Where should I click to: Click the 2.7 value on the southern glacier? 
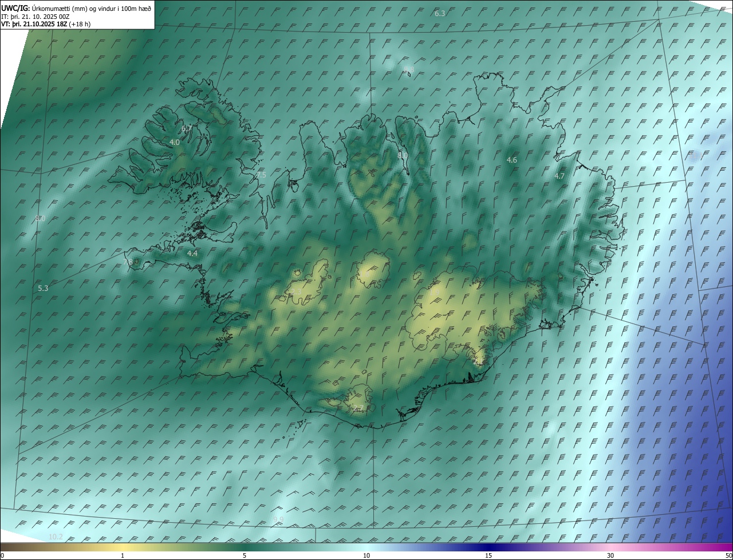[358, 408]
